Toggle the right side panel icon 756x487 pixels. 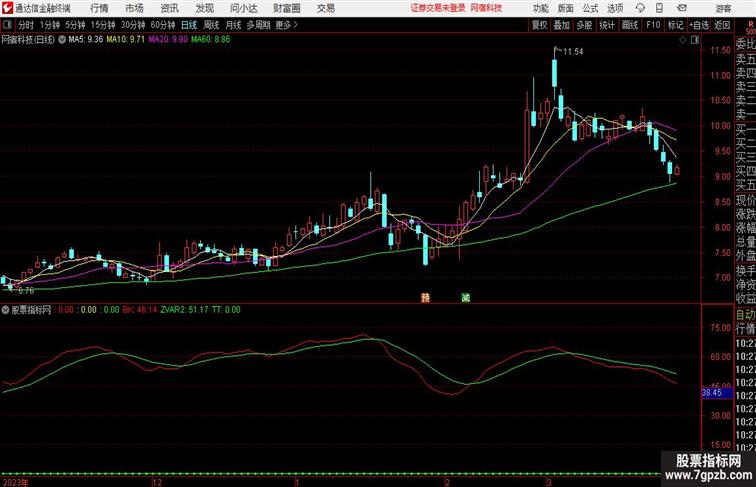pos(695,40)
